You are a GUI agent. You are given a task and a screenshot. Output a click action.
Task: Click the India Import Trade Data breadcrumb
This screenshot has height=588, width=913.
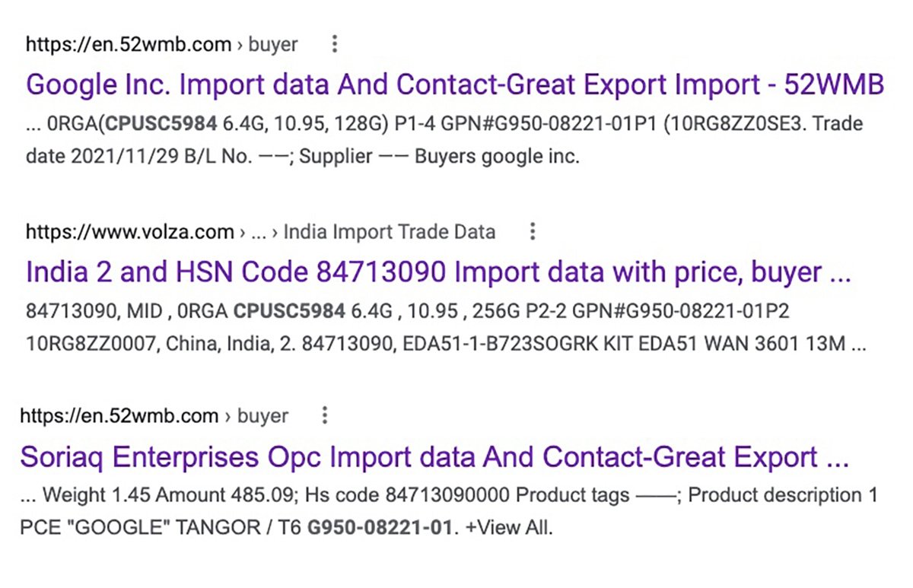[390, 231]
